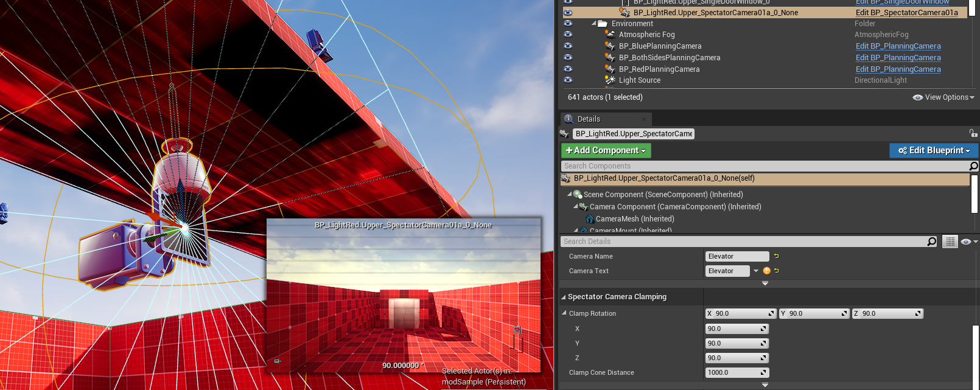Click the Search Details field
Viewport: 980px width, 390px height.
click(x=744, y=242)
